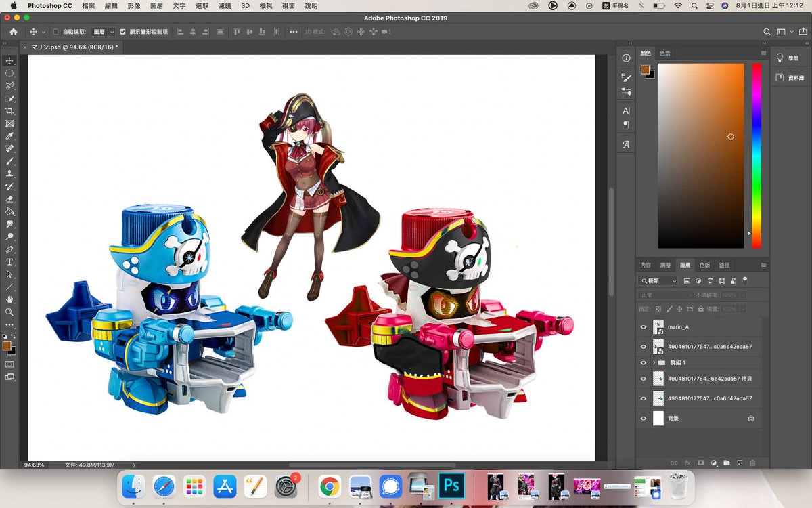Open the 檔案 menu
Screen dimensions: 812x508
[x=88, y=5]
